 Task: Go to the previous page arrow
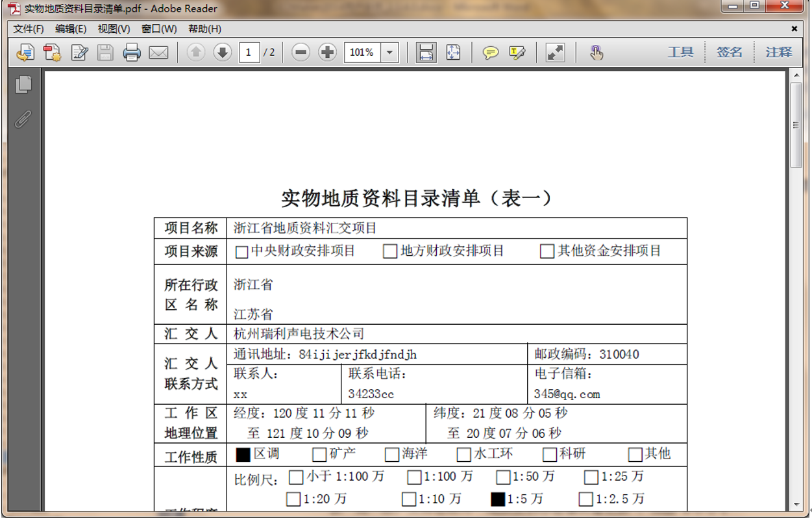pyautogui.click(x=196, y=53)
